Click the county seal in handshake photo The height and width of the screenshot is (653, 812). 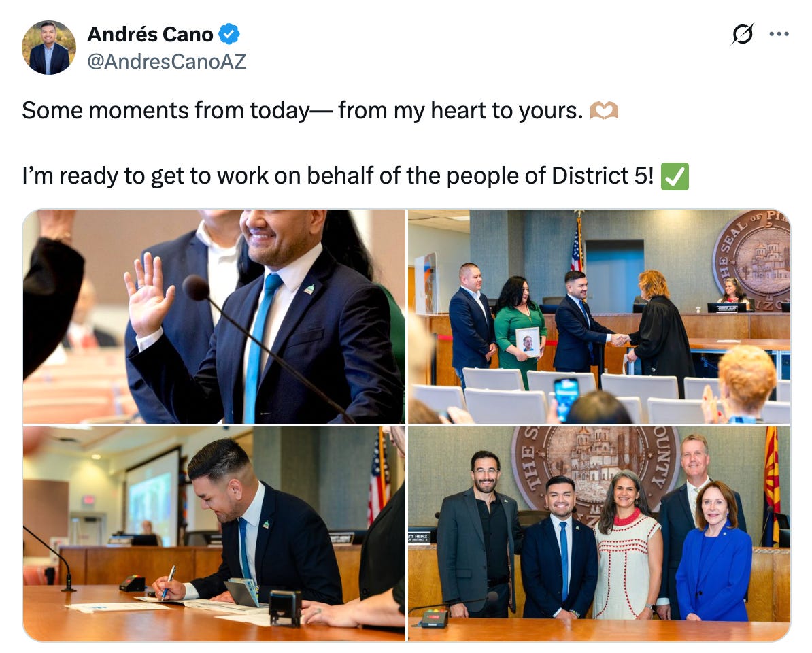click(x=752, y=260)
